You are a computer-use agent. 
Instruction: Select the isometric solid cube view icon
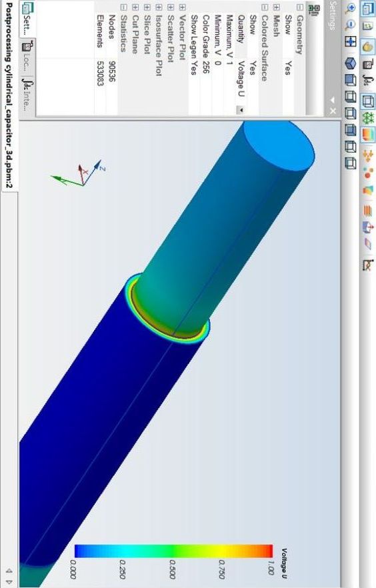(x=350, y=63)
